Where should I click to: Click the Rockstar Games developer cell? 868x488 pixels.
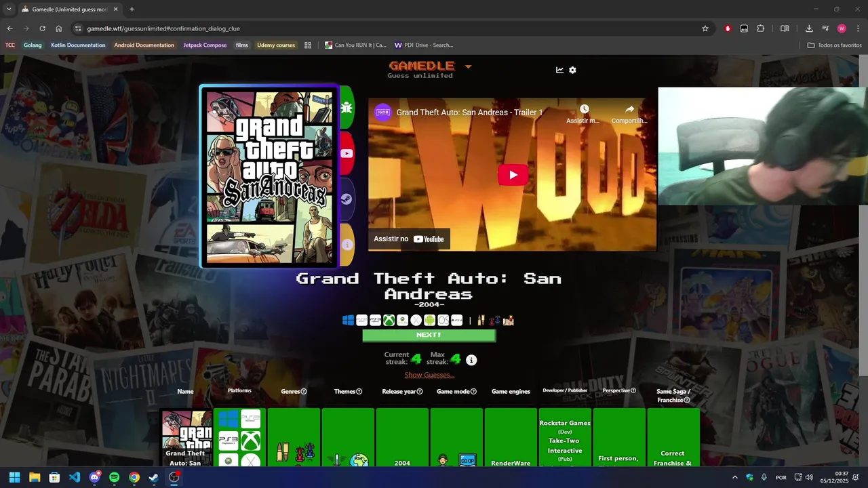(565, 437)
